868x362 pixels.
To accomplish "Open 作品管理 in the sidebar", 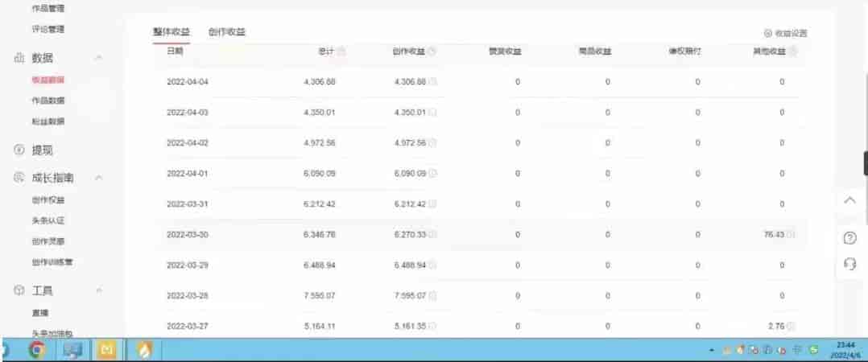I will (48, 8).
